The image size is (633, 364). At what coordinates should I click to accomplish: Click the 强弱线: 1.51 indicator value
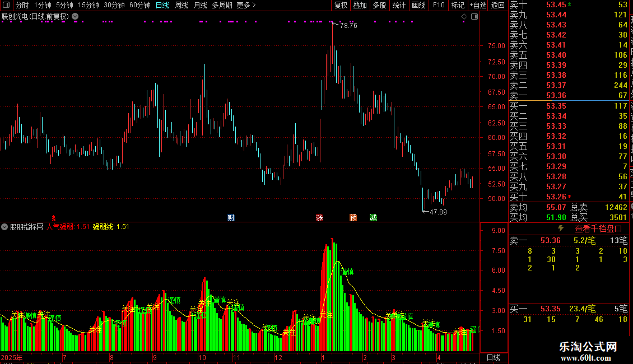click(111, 227)
